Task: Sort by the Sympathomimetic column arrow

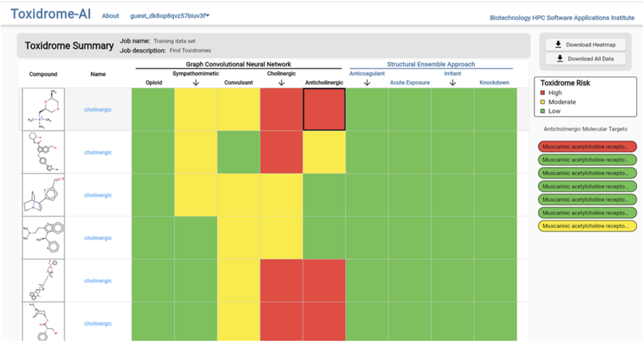Action: [196, 83]
